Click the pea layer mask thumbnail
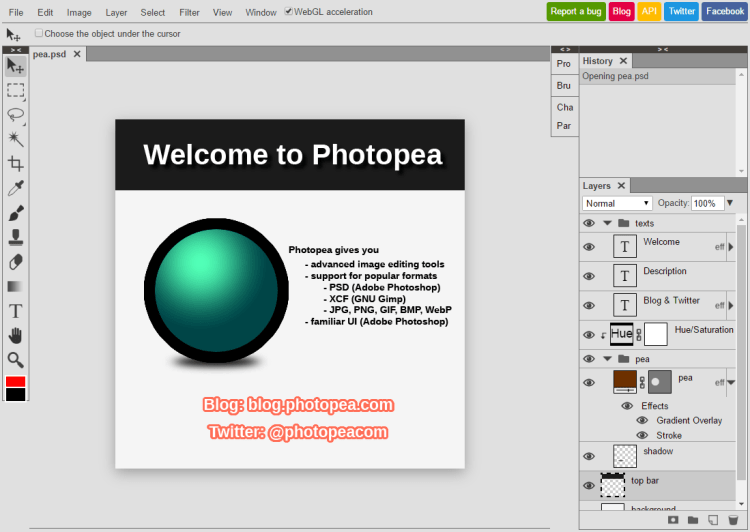 pyautogui.click(x=660, y=382)
